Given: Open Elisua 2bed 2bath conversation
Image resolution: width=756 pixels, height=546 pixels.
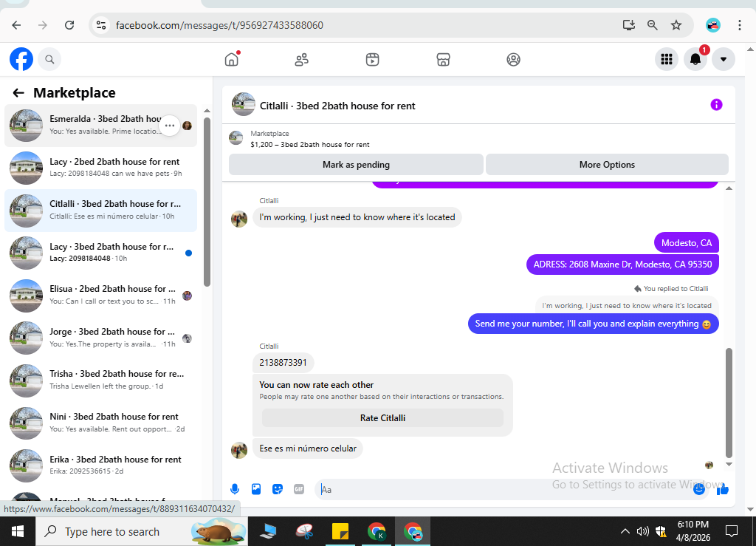Looking at the screenshot, I should (100, 295).
